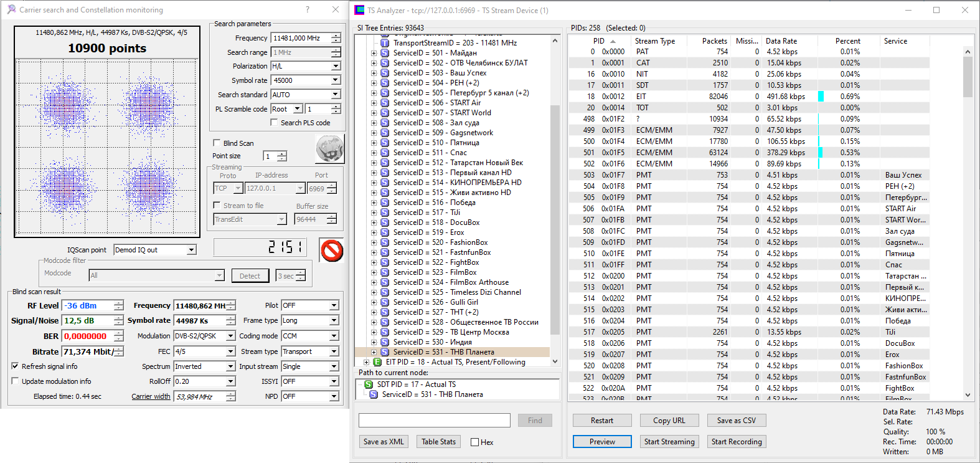Click the Start Streaming button
The width and height of the screenshot is (980, 463).
(x=669, y=442)
